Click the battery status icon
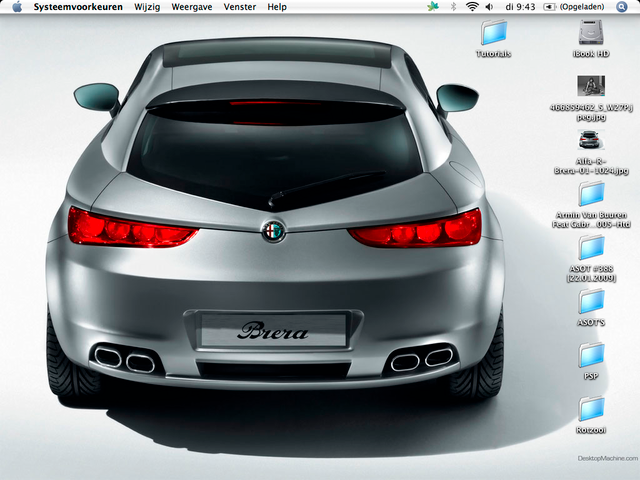 coord(549,7)
